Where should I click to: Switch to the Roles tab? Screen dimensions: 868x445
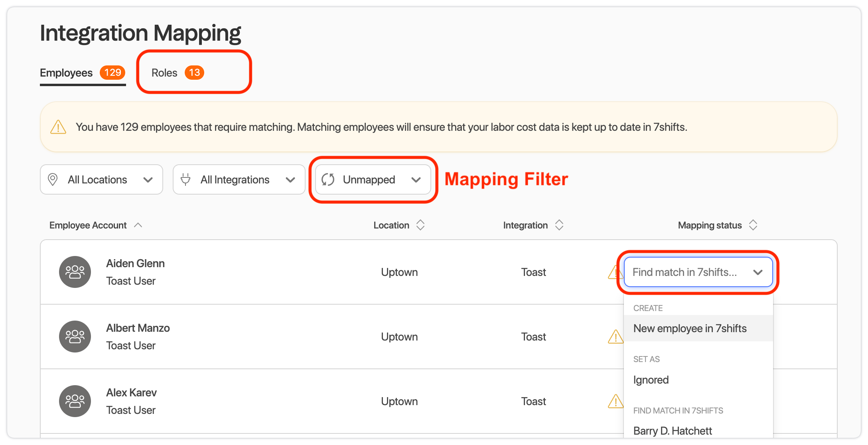point(178,73)
